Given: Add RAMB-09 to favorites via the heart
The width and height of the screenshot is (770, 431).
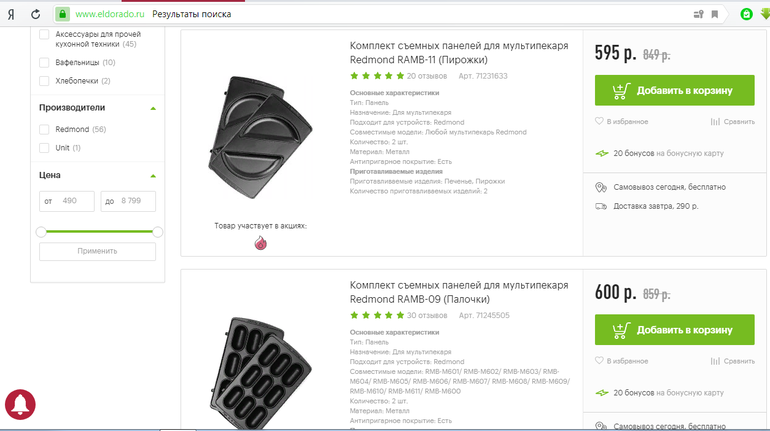Looking at the screenshot, I should [600, 359].
